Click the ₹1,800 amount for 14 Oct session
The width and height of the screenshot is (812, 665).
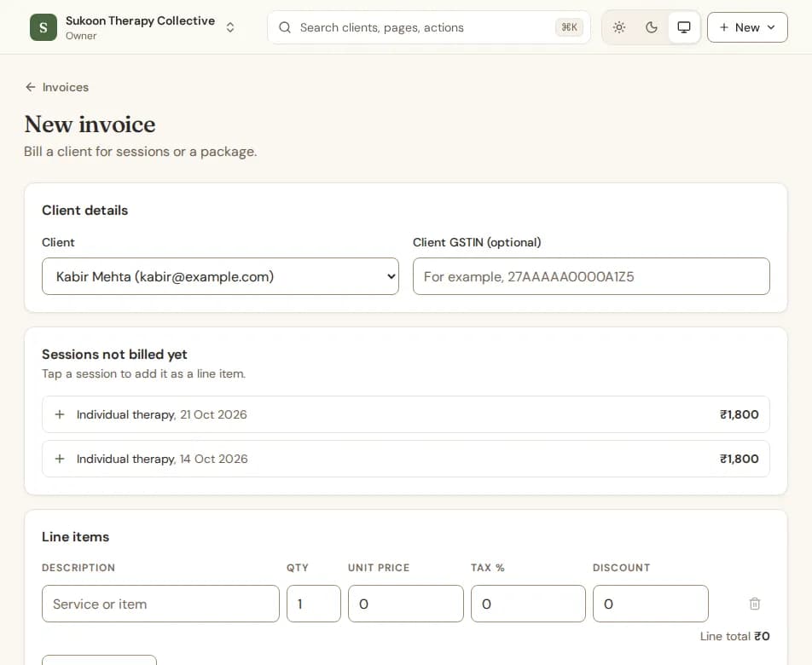tap(739, 459)
